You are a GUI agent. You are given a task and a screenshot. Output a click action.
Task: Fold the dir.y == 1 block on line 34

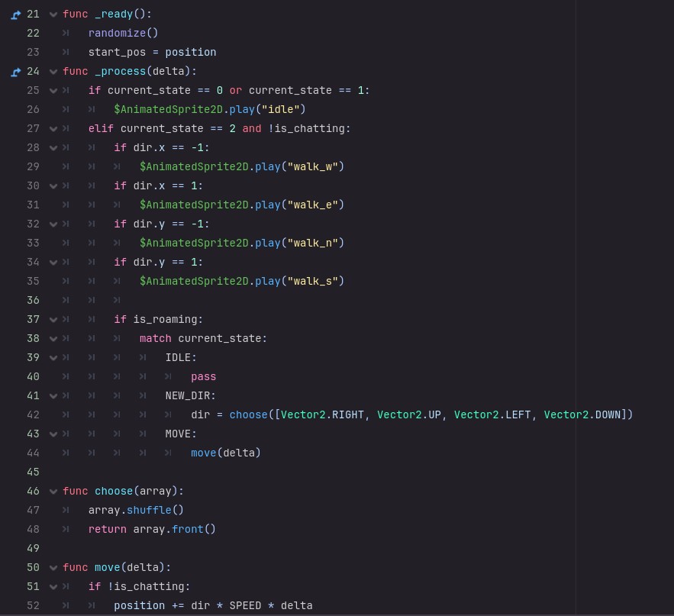click(x=53, y=263)
